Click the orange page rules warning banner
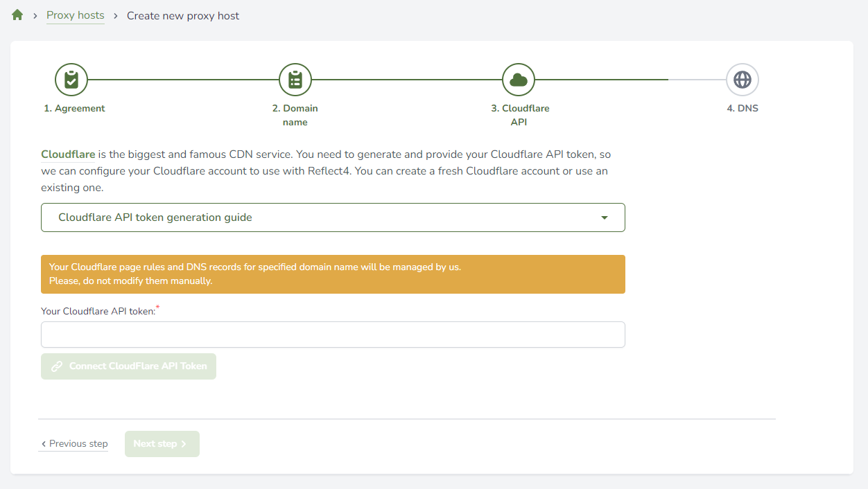 [333, 274]
